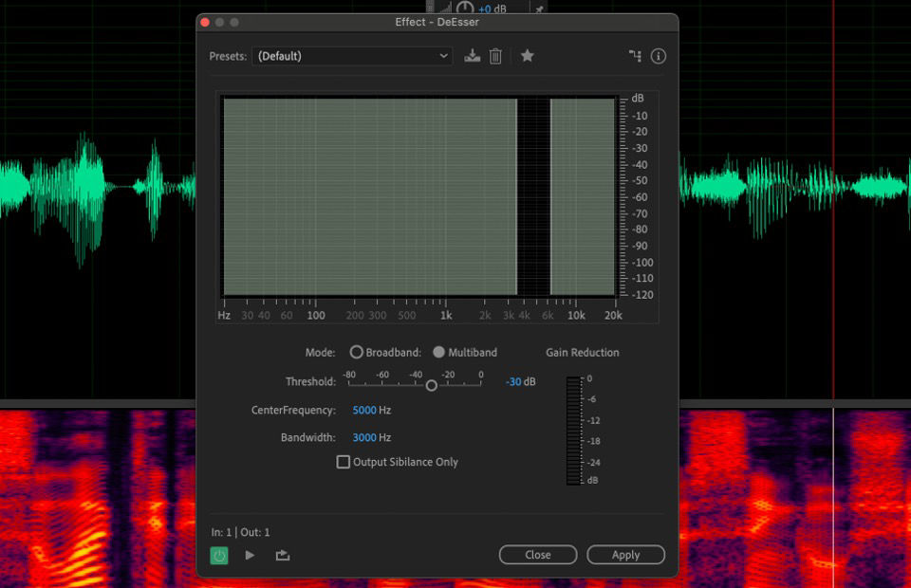Open the Presets dropdown

[352, 56]
